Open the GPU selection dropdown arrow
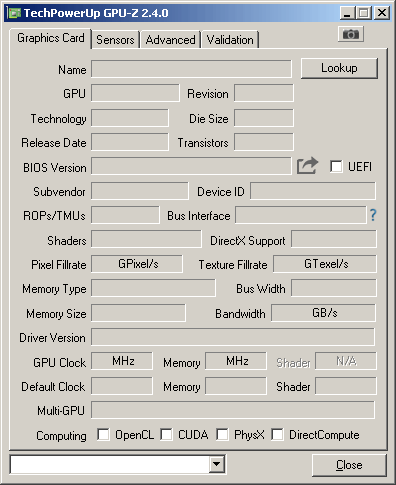The height and width of the screenshot is (485, 396). [217, 464]
